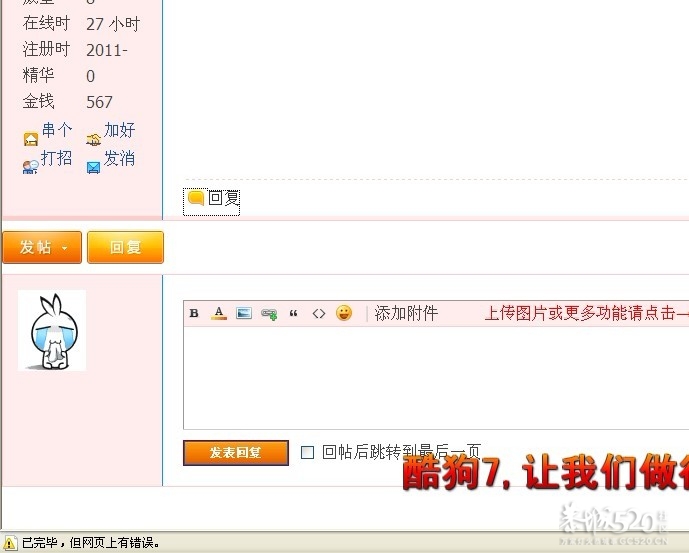689x553 pixels.
Task: Insert a code block
Action: 319,313
